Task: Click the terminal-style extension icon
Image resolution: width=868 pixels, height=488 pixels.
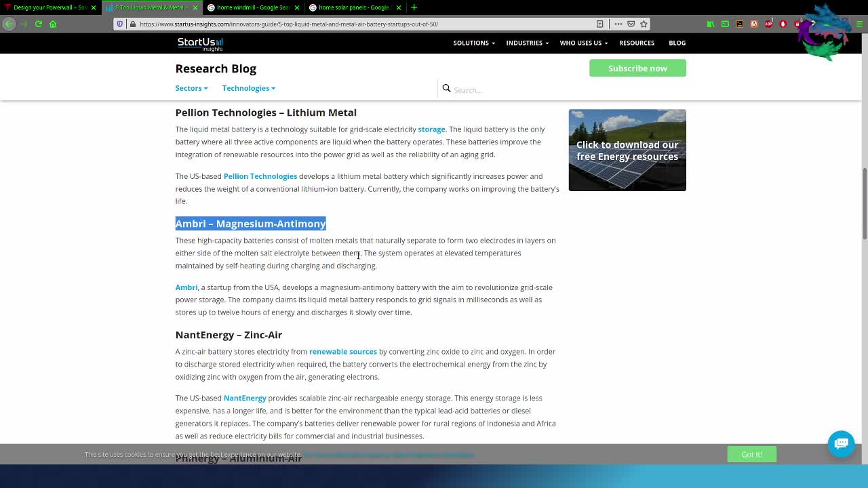Action: [x=739, y=24]
